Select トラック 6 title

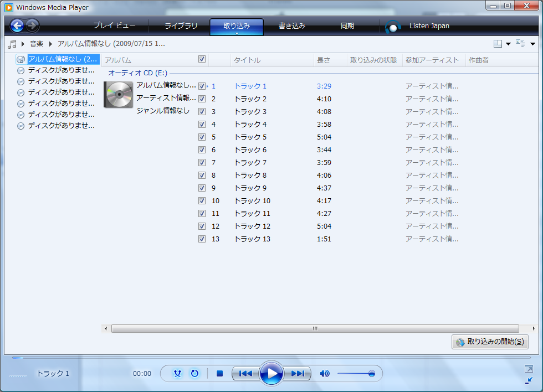pyautogui.click(x=250, y=150)
